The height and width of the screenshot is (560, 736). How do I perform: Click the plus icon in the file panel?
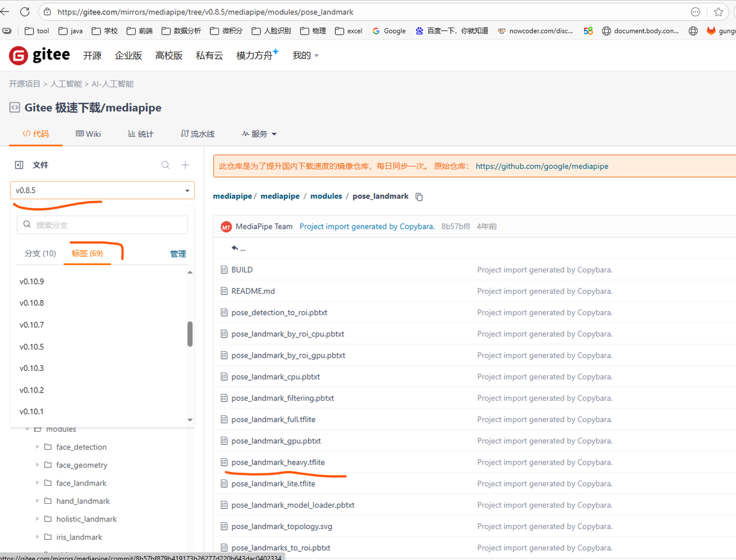click(185, 165)
